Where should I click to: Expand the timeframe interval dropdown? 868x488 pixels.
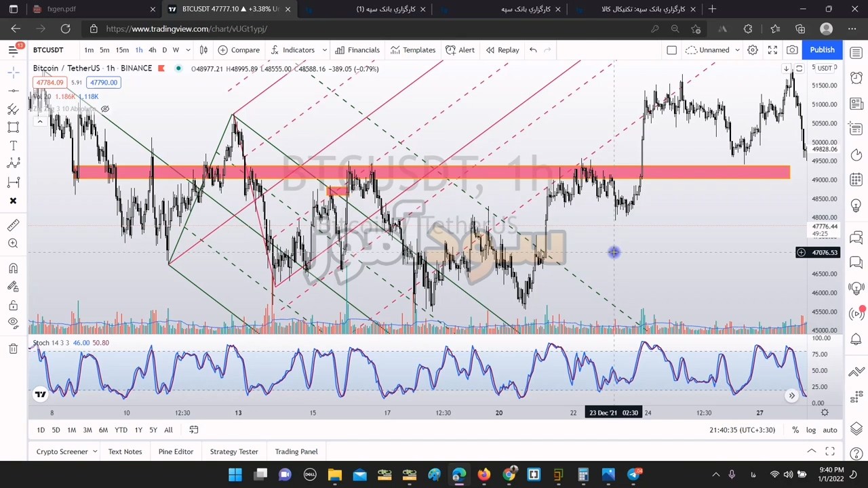coord(188,49)
